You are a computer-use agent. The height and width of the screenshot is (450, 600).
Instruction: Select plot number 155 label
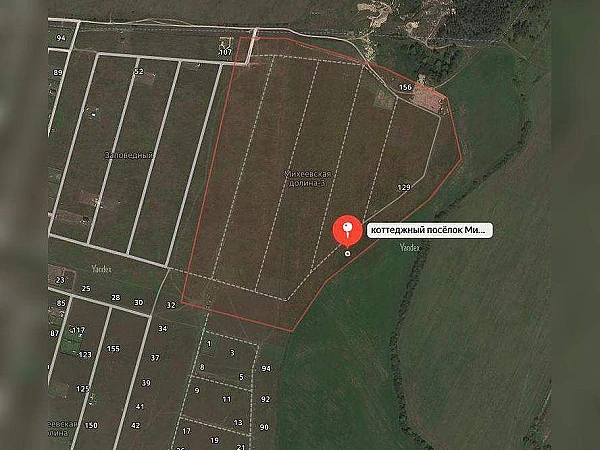click(113, 349)
